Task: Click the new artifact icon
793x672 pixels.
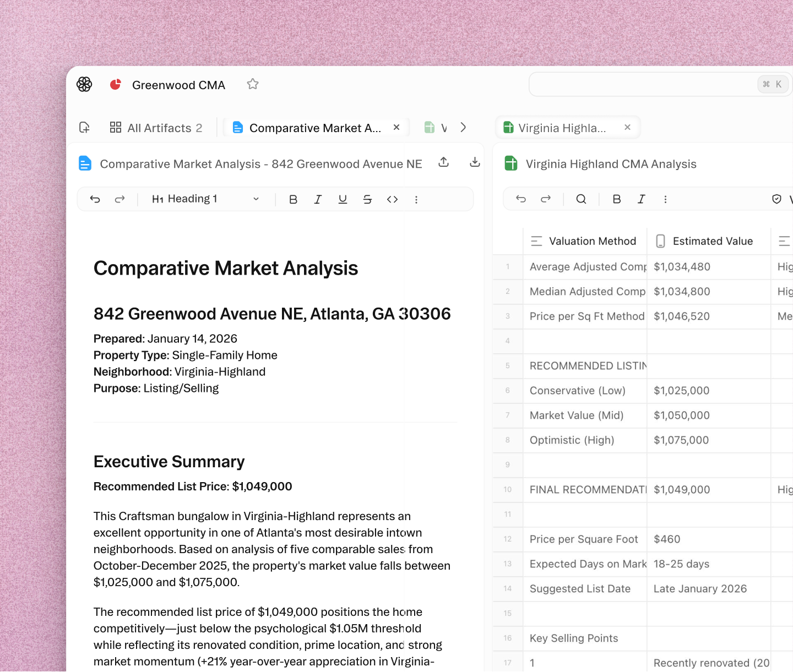Action: (84, 128)
